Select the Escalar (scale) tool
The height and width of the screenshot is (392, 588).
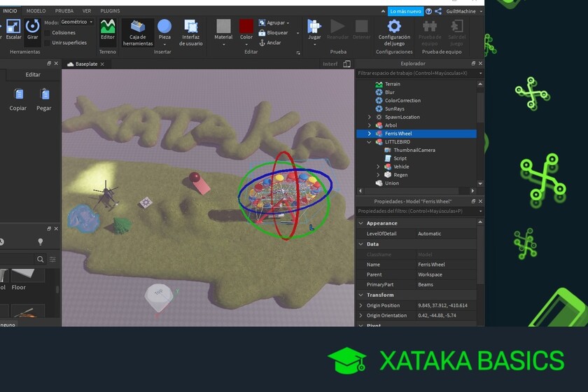pyautogui.click(x=13, y=29)
